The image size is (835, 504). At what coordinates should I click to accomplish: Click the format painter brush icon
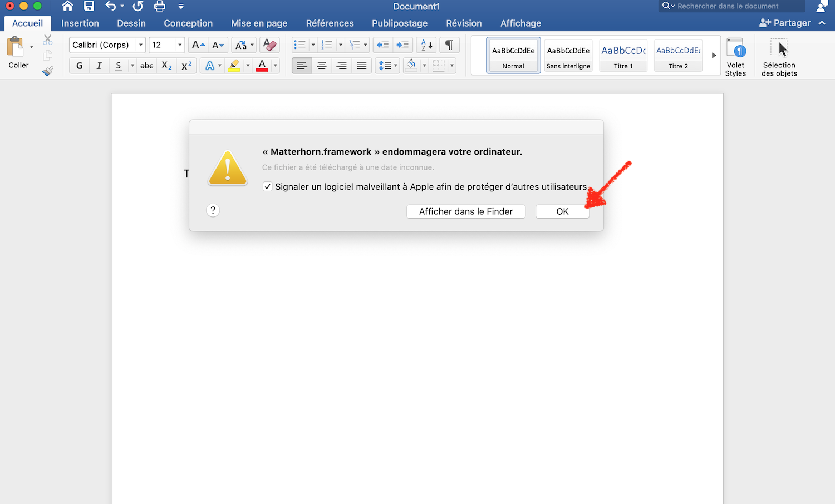pos(48,71)
